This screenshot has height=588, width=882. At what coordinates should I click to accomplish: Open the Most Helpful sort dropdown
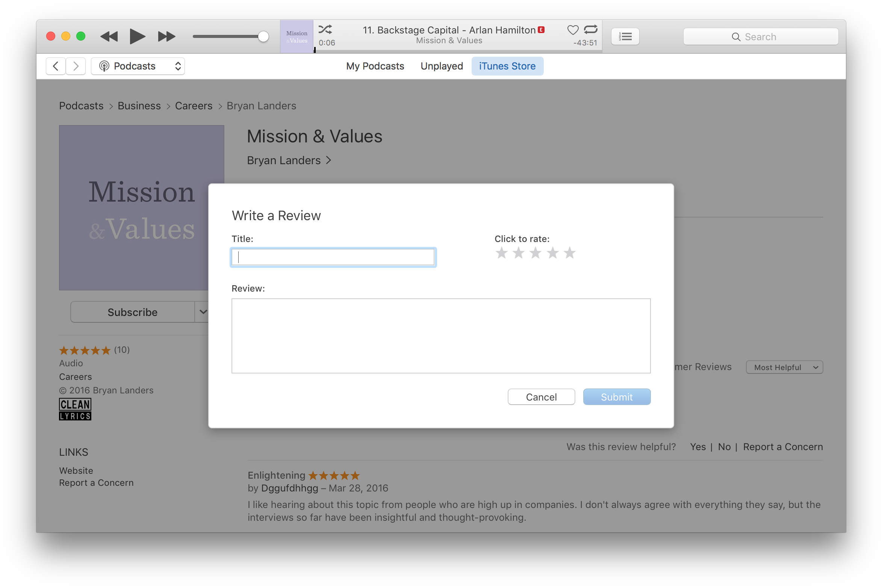pos(785,367)
